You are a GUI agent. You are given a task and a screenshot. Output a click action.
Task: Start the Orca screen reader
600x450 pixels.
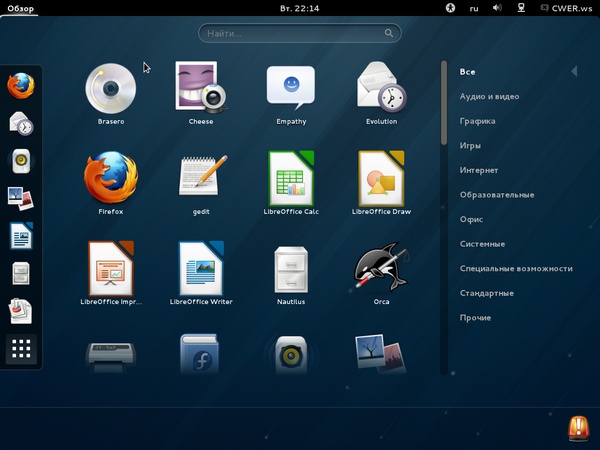[x=381, y=268]
